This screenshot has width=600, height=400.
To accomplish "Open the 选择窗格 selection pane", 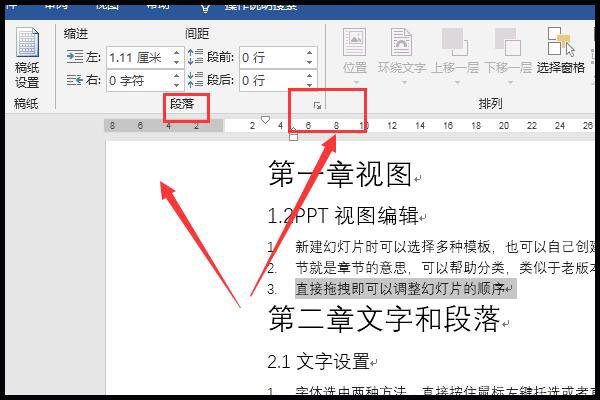I will (x=561, y=51).
